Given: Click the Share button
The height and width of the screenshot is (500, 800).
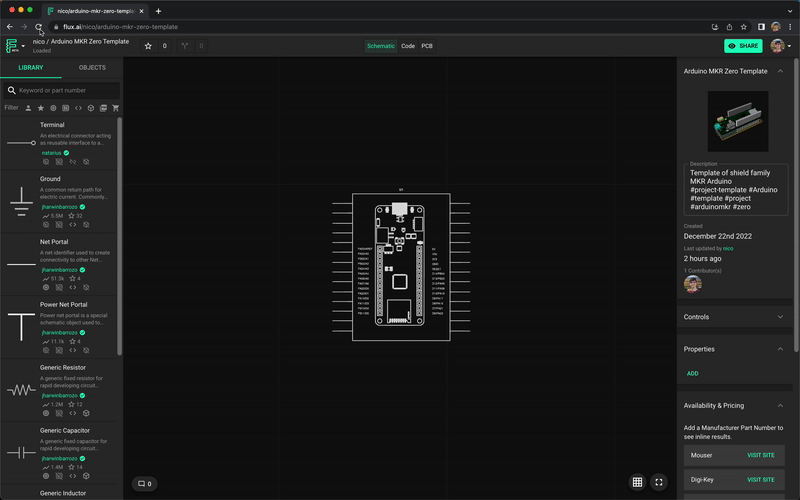Looking at the screenshot, I should pos(743,46).
